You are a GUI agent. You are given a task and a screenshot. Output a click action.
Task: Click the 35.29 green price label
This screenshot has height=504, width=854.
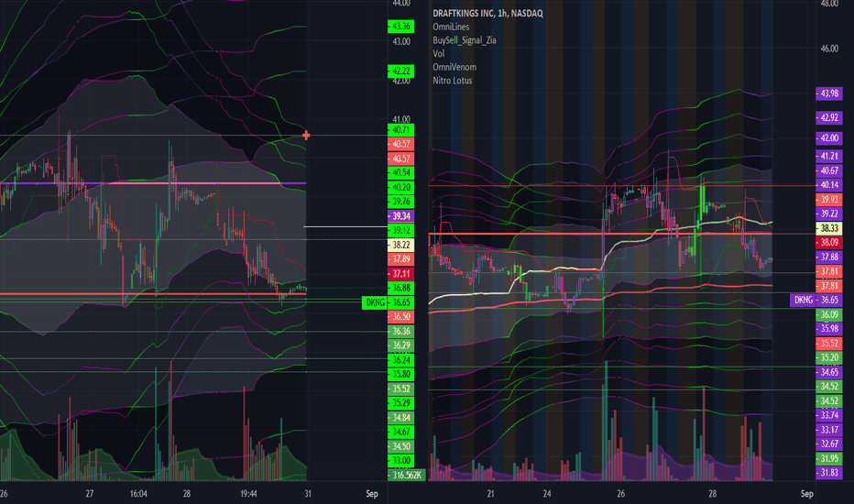tap(400, 403)
